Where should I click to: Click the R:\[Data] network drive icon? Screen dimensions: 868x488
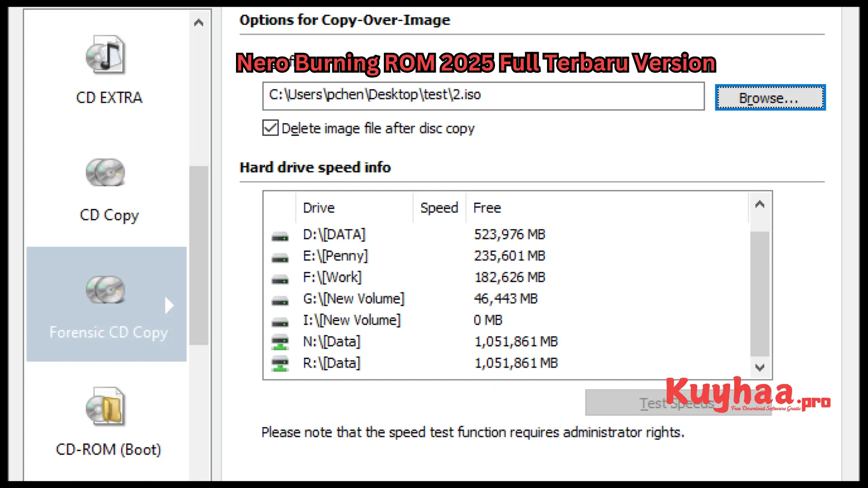coord(280,364)
